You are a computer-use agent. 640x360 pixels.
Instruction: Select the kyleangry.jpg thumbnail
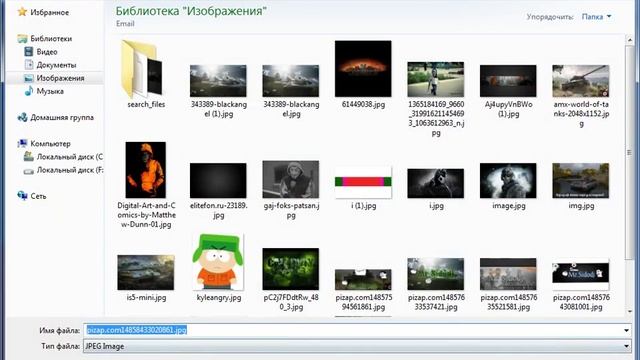[x=218, y=262]
